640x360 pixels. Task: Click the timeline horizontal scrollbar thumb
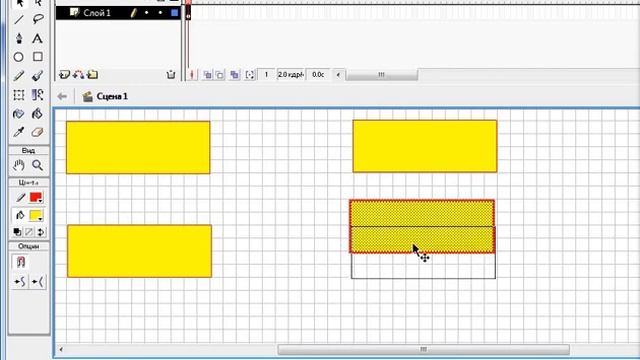click(382, 75)
